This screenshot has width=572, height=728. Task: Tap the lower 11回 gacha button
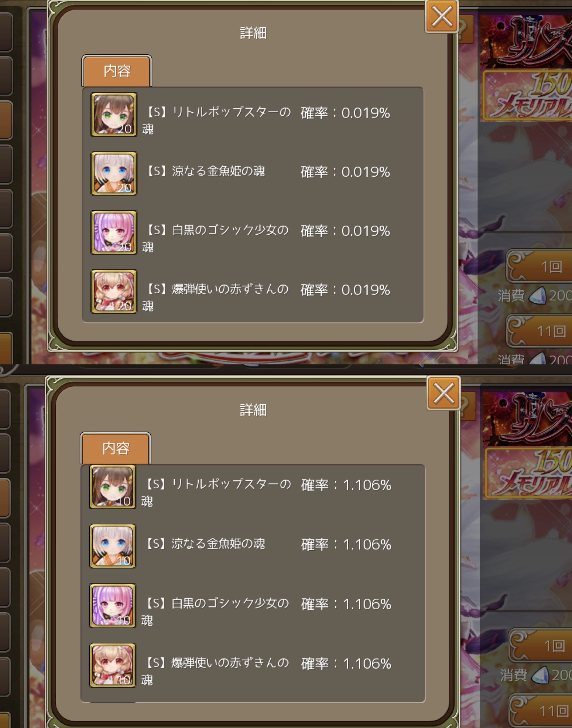[541, 710]
